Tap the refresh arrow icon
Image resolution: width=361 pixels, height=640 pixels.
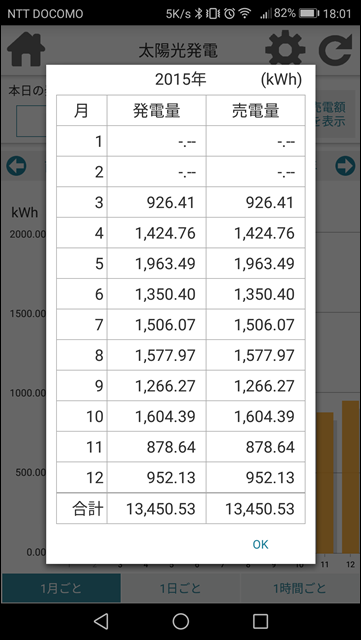[335, 49]
